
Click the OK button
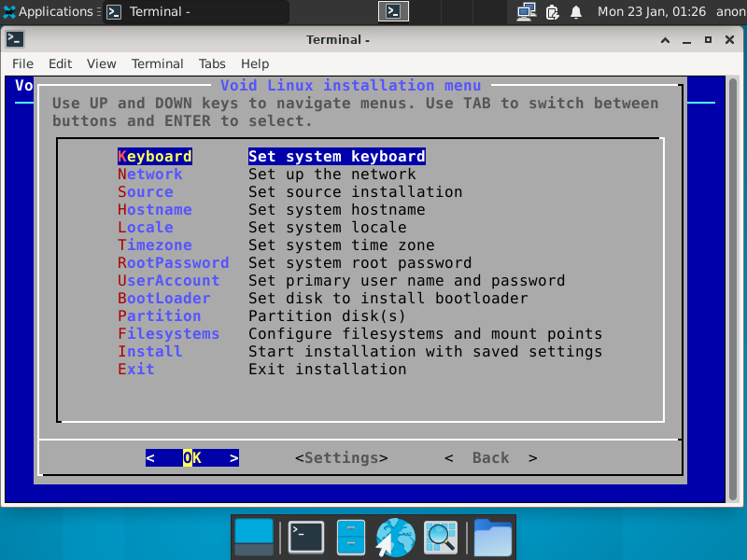[192, 458]
